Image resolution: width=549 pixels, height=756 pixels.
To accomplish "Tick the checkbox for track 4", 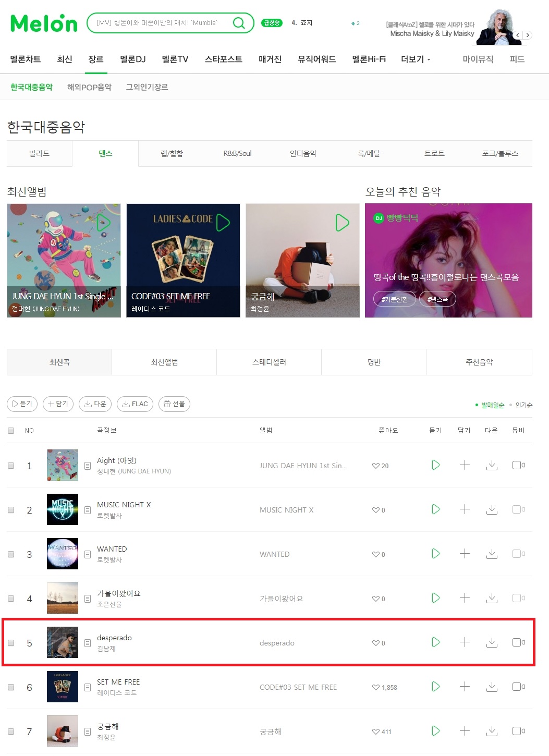I will 11,599.
